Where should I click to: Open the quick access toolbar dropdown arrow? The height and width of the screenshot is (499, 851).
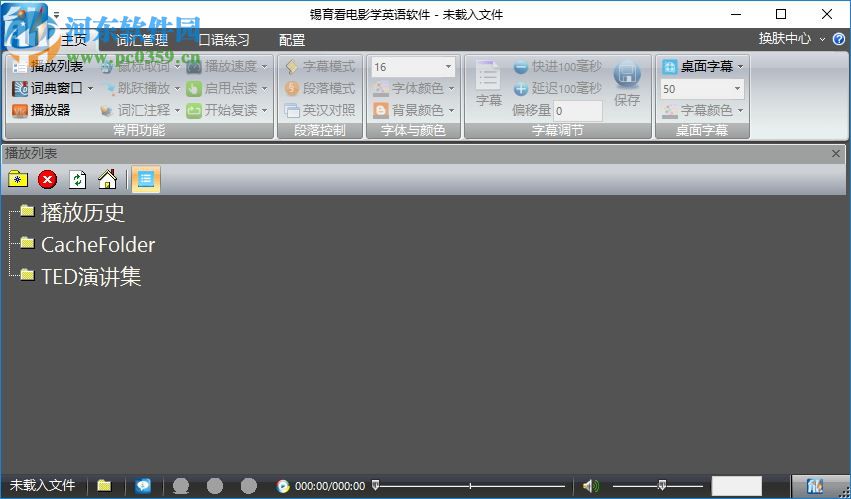[56, 15]
